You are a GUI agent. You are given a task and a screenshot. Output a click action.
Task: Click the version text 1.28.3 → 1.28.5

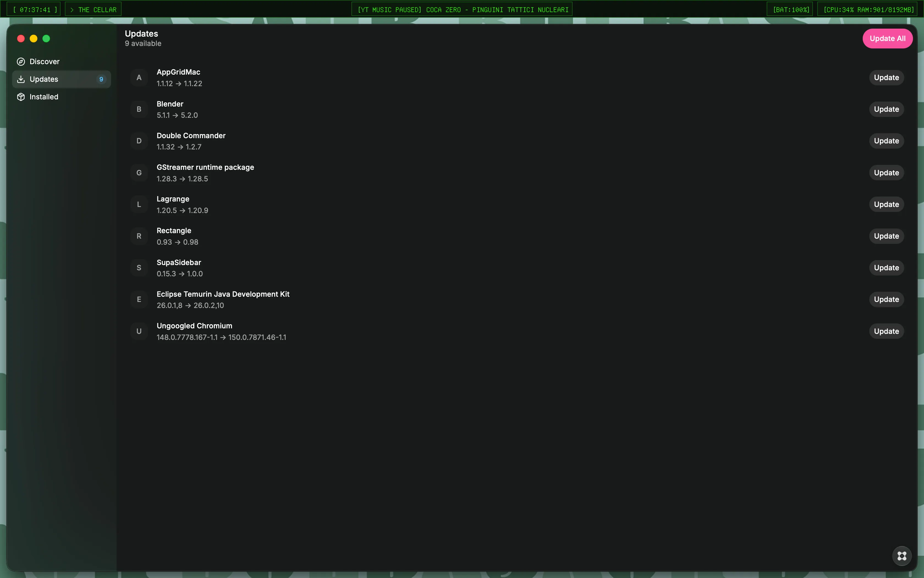[182, 179]
